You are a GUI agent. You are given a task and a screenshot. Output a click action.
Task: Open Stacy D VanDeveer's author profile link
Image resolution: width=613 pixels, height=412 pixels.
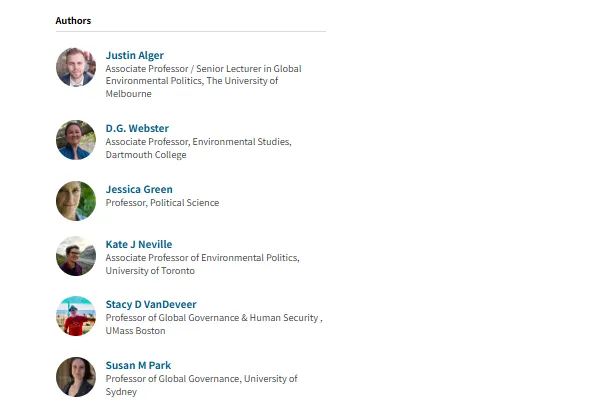pyautogui.click(x=151, y=304)
